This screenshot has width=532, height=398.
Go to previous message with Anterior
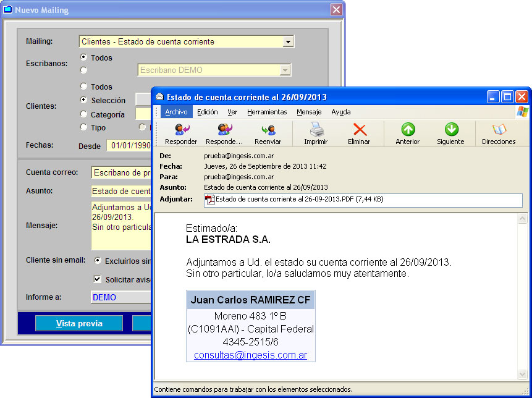[408, 134]
